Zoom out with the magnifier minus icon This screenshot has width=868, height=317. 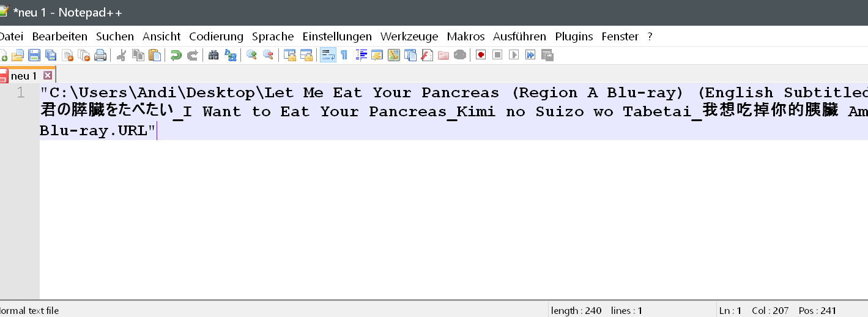(268, 55)
